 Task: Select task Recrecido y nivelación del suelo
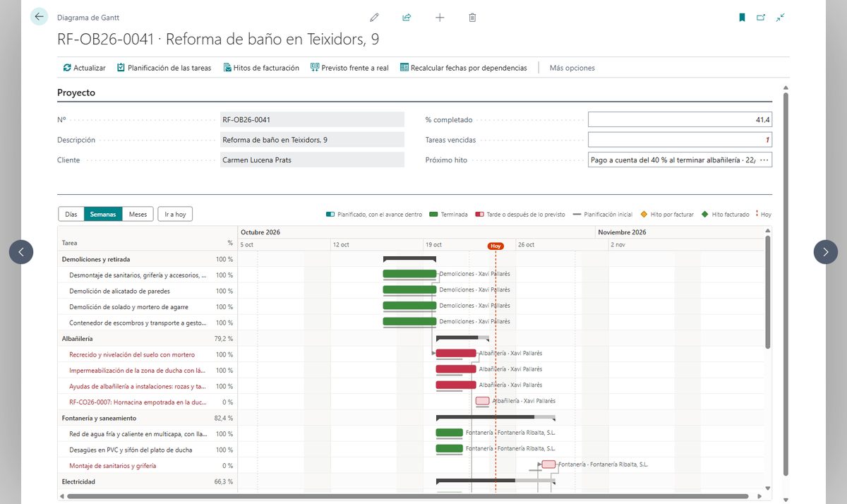tap(147, 354)
